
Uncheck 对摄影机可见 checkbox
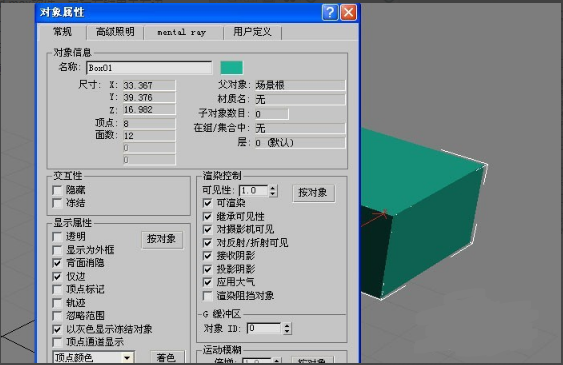pyautogui.click(x=208, y=230)
